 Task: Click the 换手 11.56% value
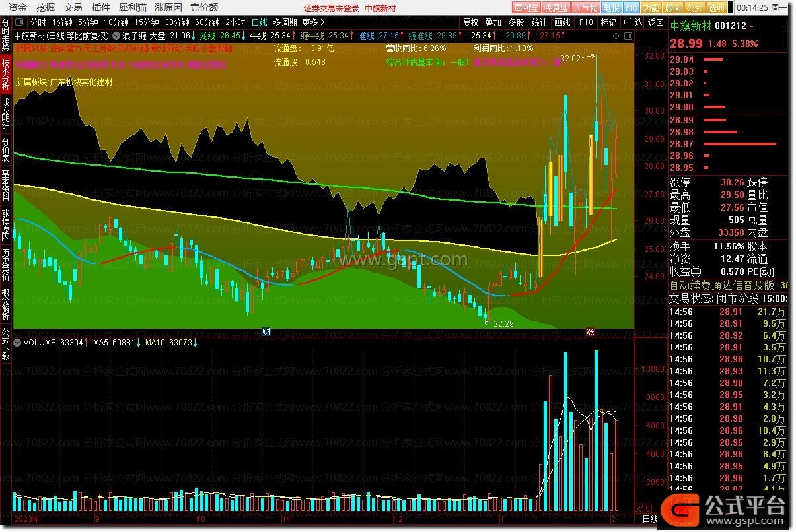click(729, 246)
